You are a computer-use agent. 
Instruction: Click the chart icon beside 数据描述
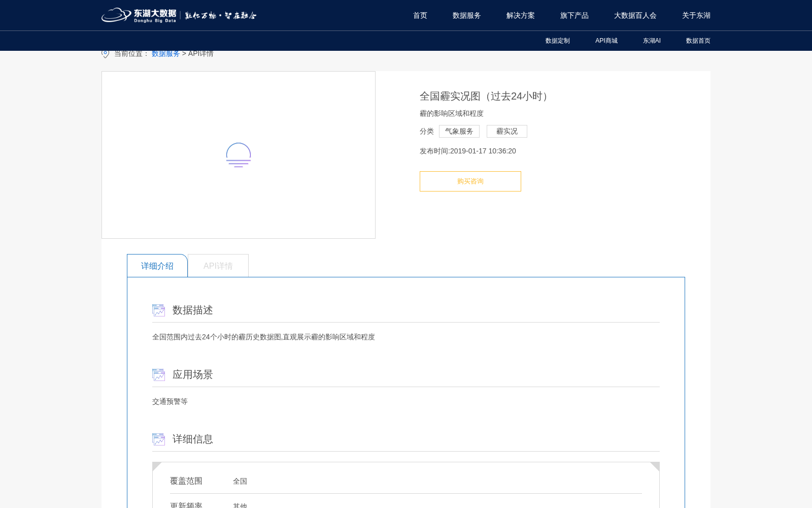pyautogui.click(x=158, y=310)
